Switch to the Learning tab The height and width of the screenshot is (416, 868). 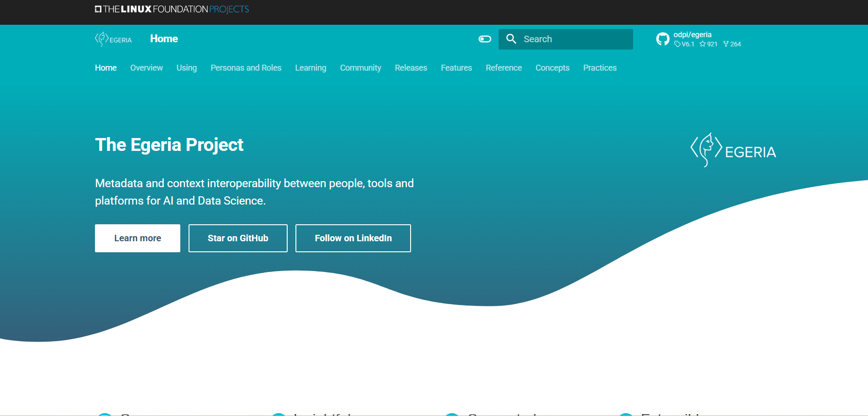311,68
